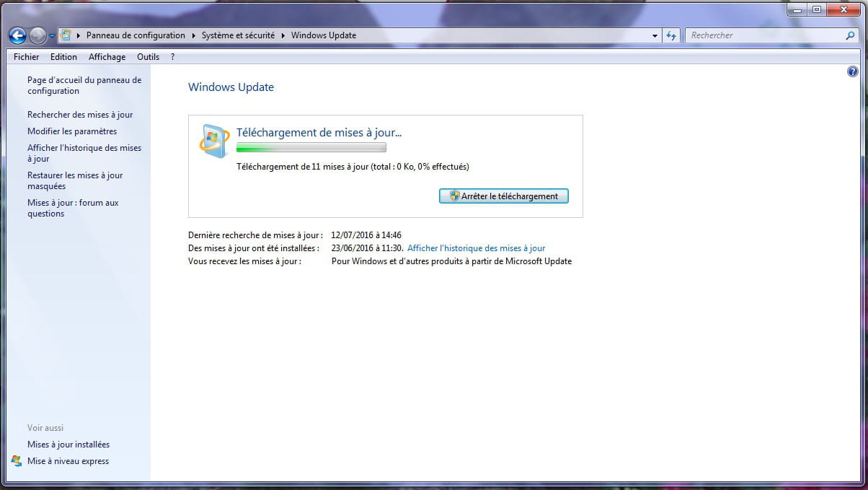Click the Forward navigation arrow button

click(37, 35)
